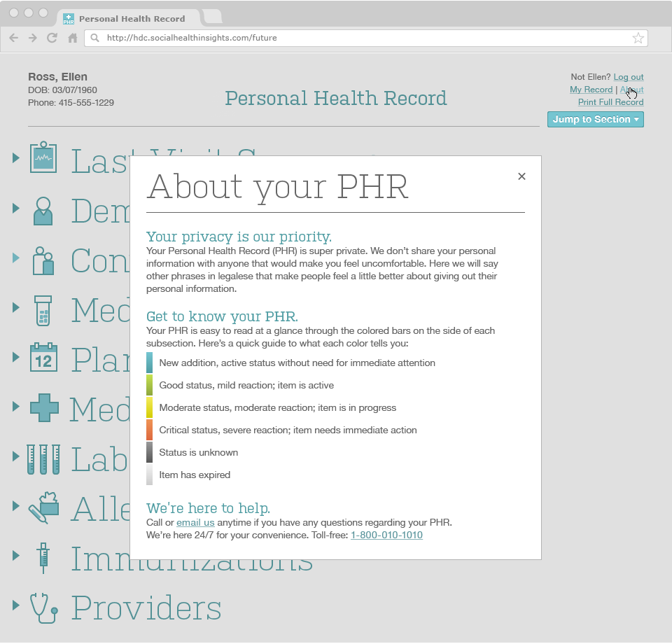The height and width of the screenshot is (644, 672).
Task: Open a new blank browser tab
Action: (x=212, y=16)
